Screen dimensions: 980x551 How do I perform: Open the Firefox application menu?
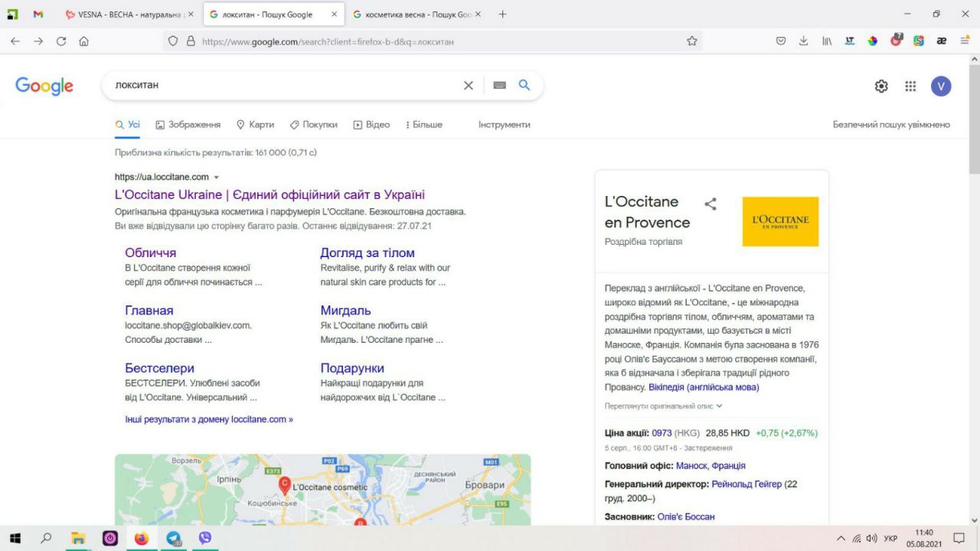(964, 41)
